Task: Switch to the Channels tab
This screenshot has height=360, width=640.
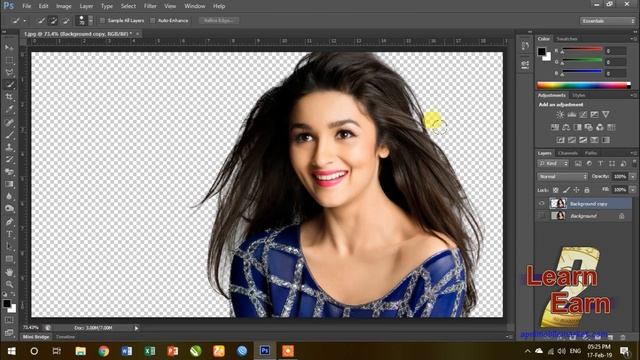Action: click(568, 153)
